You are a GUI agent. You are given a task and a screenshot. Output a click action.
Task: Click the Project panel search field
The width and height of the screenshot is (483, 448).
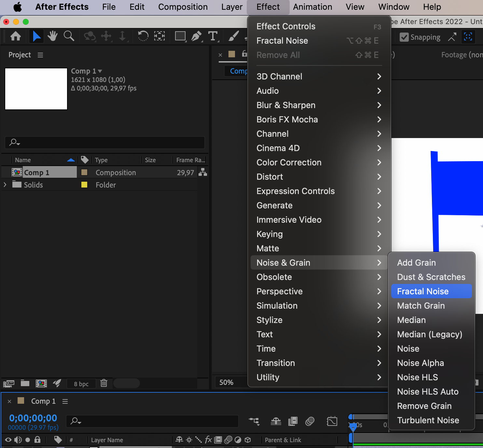tap(105, 142)
